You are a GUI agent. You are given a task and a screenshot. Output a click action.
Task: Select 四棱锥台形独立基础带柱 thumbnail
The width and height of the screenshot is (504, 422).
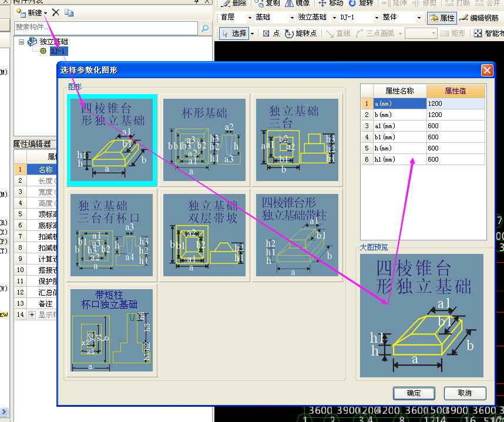click(x=297, y=235)
